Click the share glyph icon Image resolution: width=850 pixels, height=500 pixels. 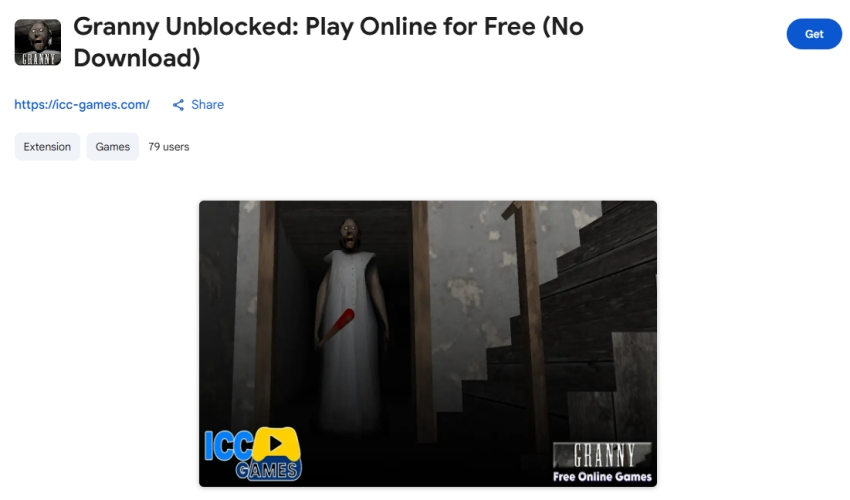[x=178, y=105]
